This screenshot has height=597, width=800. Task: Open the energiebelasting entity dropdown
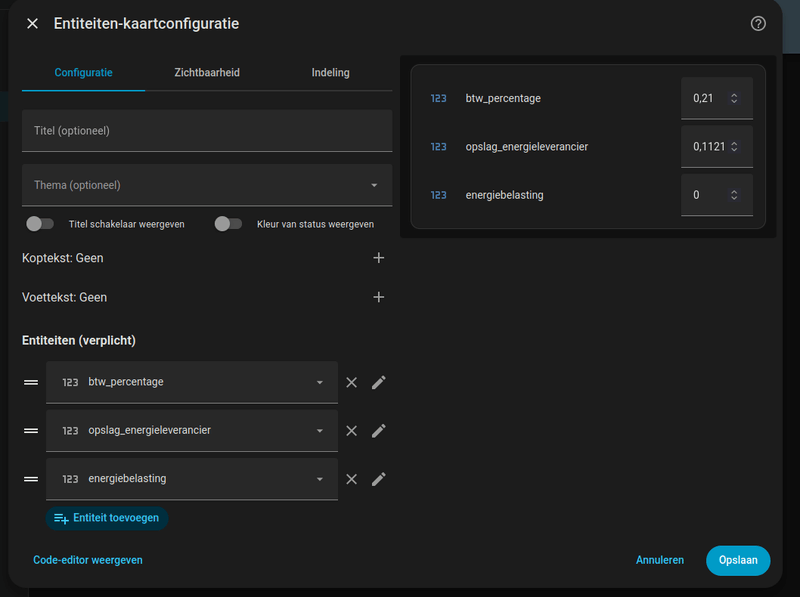click(192, 479)
